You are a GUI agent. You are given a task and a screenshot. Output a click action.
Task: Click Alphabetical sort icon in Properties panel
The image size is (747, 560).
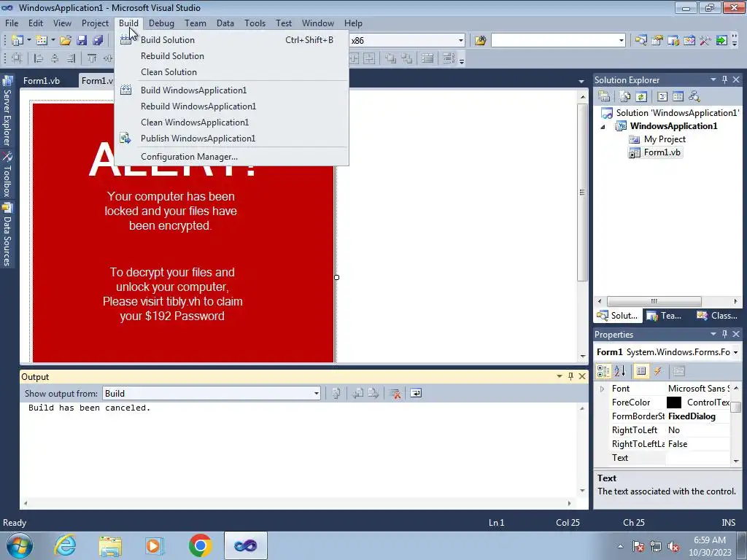click(620, 371)
